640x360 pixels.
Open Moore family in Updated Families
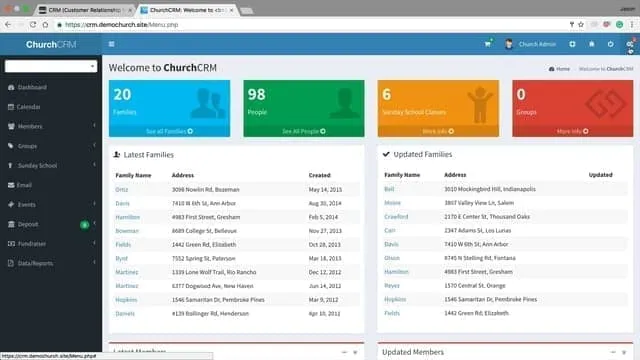tap(392, 203)
